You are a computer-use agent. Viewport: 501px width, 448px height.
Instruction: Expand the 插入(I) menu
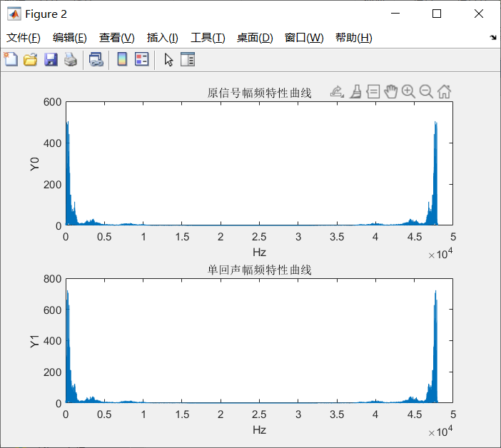pos(162,38)
